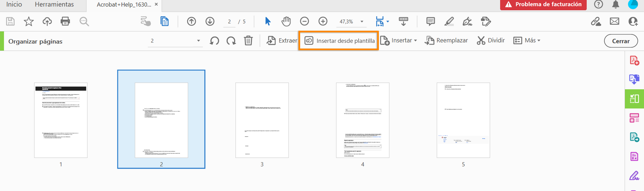The height and width of the screenshot is (191, 644).
Task: Open the page range dropdown showing 2
Action: (175, 41)
